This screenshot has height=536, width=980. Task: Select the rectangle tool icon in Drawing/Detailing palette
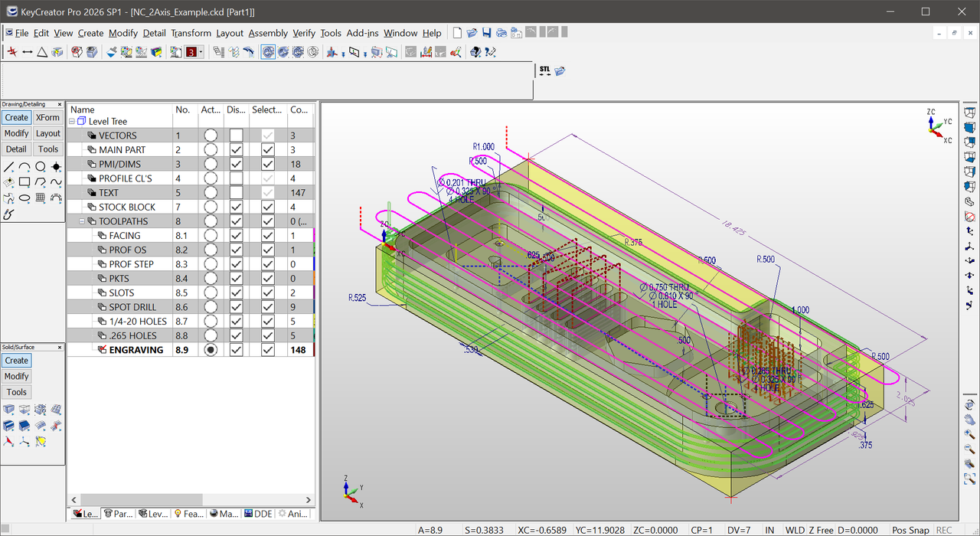click(x=24, y=182)
